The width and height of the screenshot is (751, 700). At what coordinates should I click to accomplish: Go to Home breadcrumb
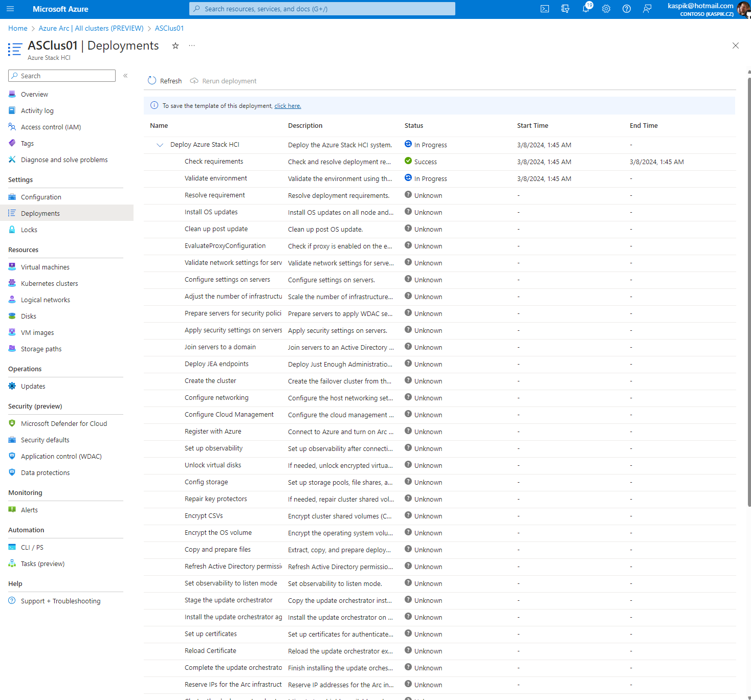click(18, 28)
